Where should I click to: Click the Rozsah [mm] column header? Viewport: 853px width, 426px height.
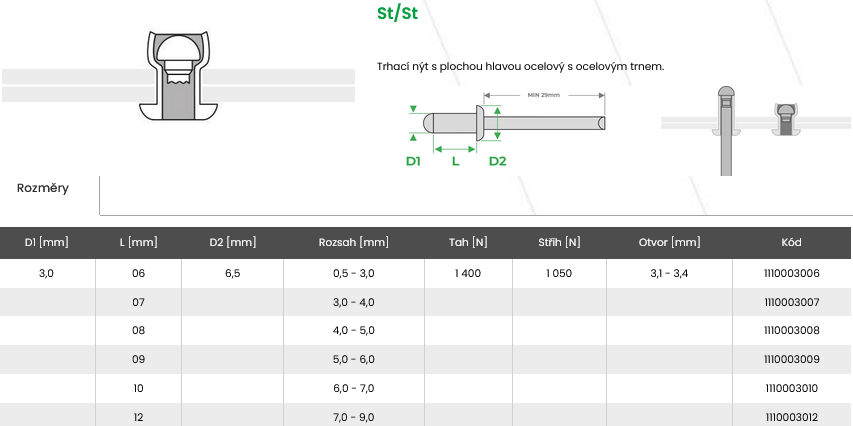click(354, 242)
